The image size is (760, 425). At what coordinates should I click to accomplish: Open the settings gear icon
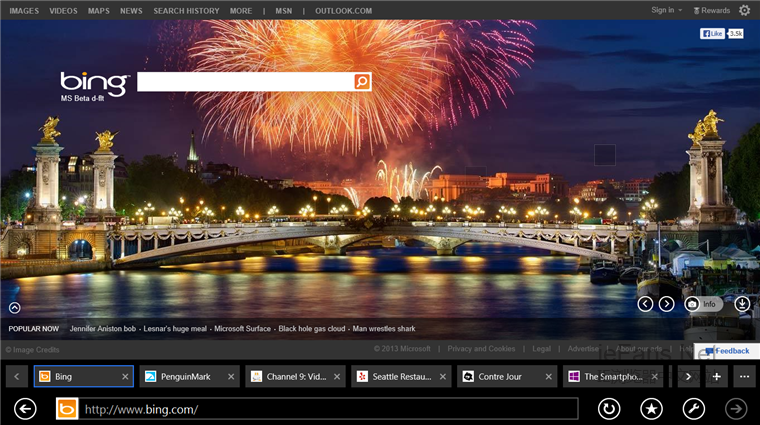[x=744, y=10]
